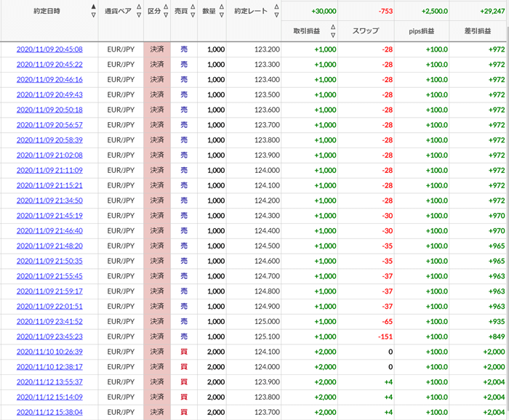Open trade 2020/11/09 23:45:23 link
509x420 pixels.
click(49, 336)
